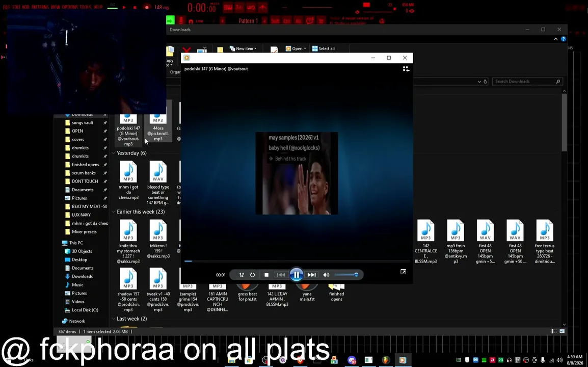Select Local Disk (C:) in sidebar
Viewport: 588px width, 367px height.
85,310
